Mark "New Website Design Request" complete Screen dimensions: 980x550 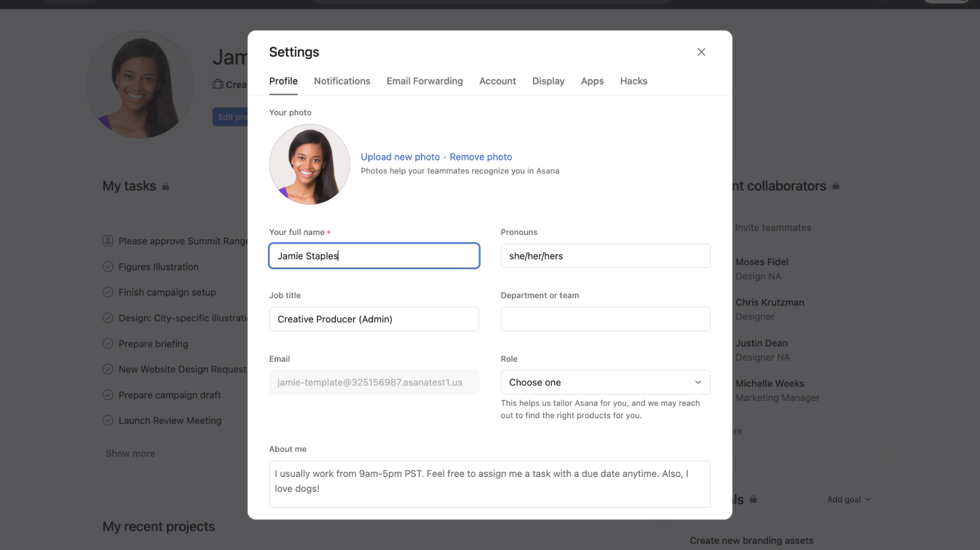pos(107,370)
